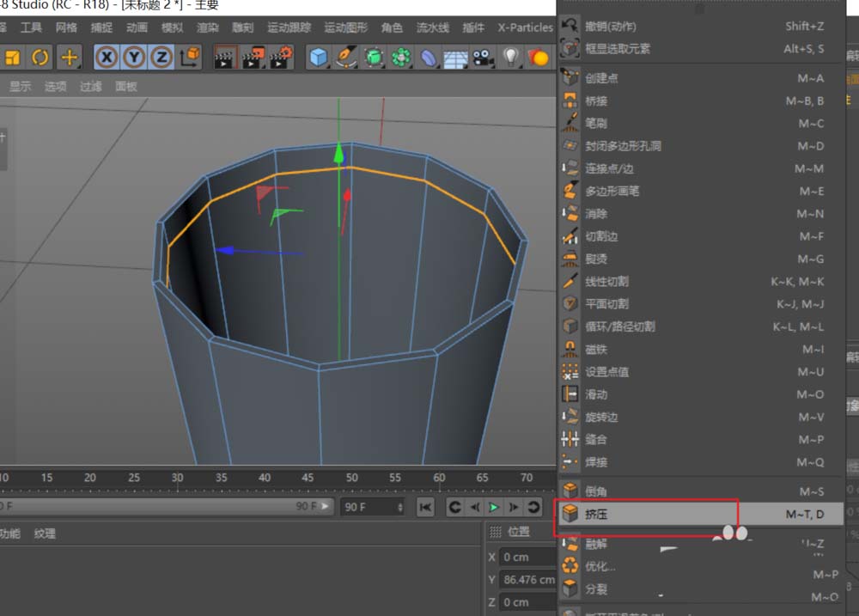Jump to the start of animation
The height and width of the screenshot is (616, 859).
[425, 507]
